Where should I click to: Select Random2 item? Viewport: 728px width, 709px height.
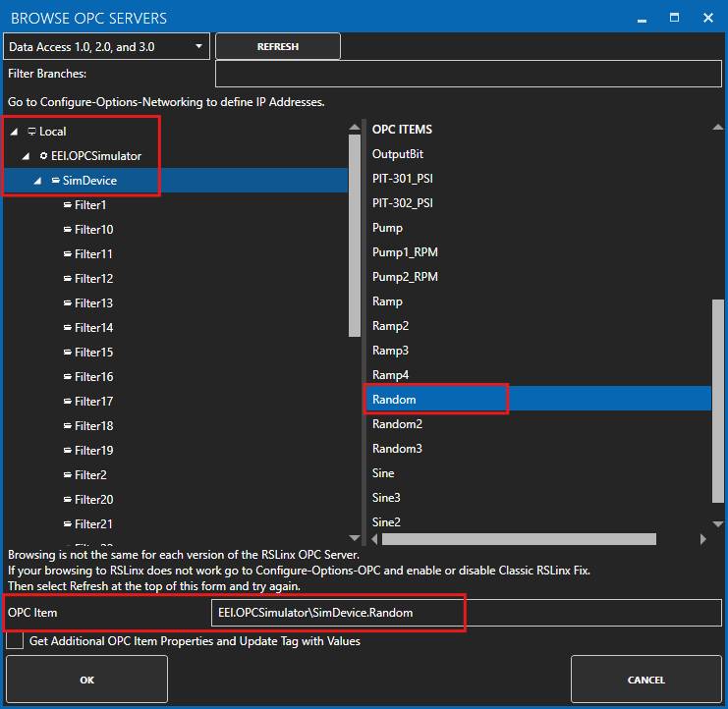(398, 424)
